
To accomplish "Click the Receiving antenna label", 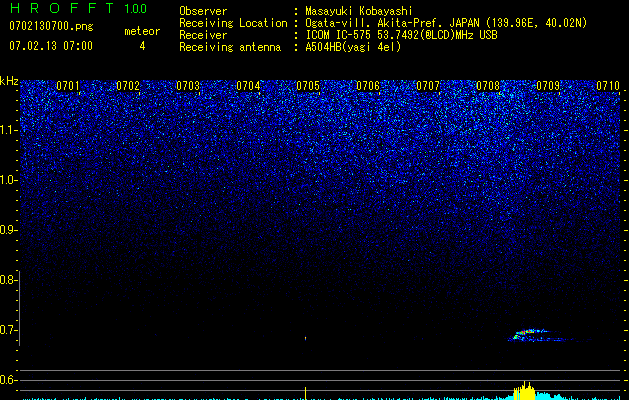I will click(230, 47).
